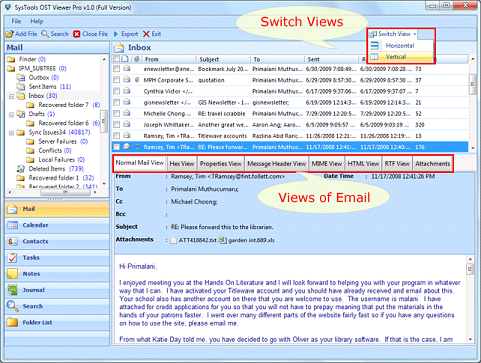
Task: Switch to the Hex View tab
Action: pos(182,164)
